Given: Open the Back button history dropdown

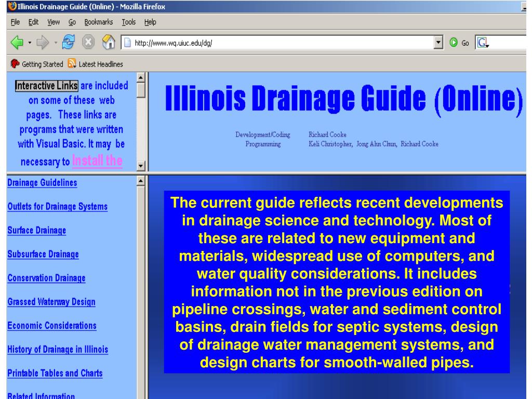Looking at the screenshot, I should pyautogui.click(x=30, y=43).
